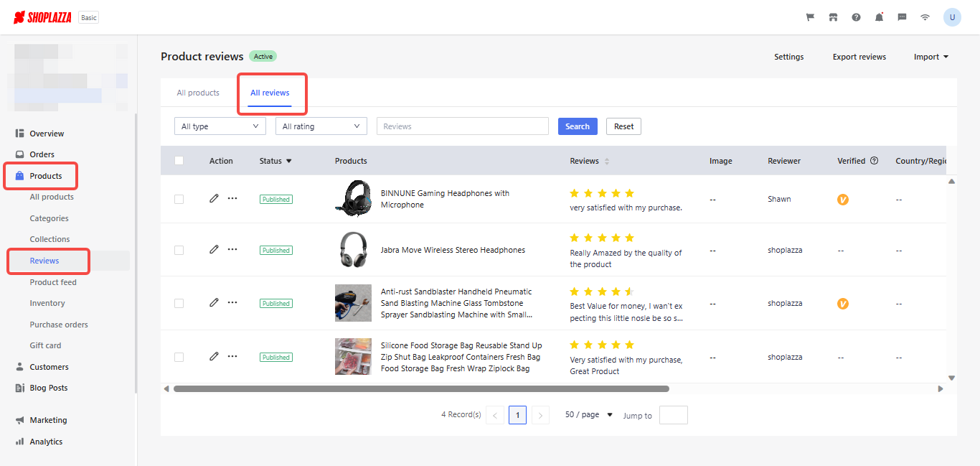Image resolution: width=980 pixels, height=466 pixels.
Task: Click the Shoplazza logo
Action: click(42, 17)
